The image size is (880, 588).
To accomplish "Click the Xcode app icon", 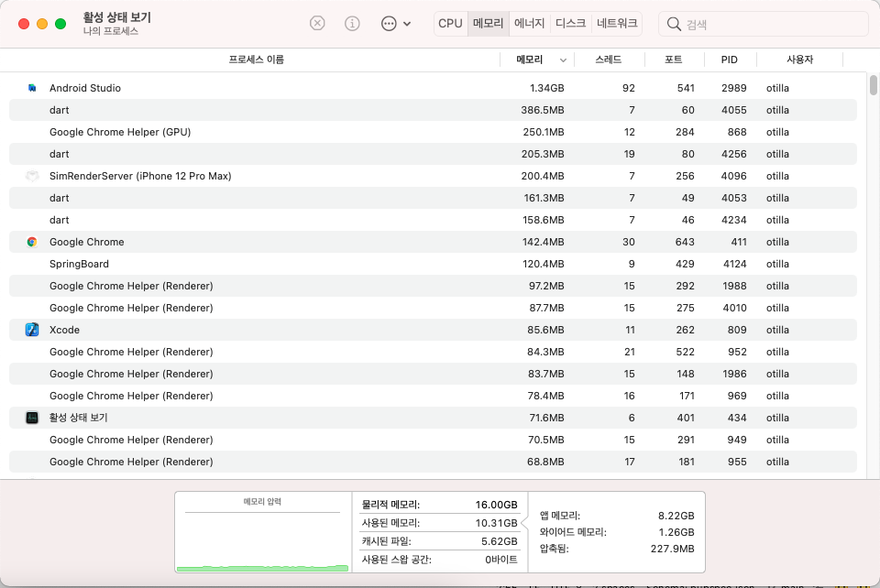I will pos(32,330).
